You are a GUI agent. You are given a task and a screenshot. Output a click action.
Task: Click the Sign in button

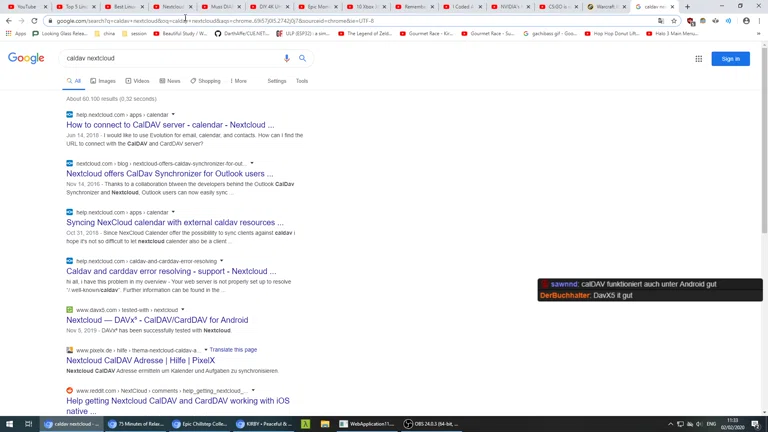[x=730, y=59]
